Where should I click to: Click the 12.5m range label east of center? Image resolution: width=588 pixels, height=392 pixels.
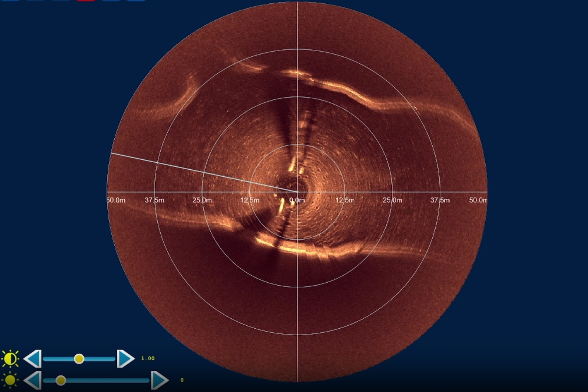pyautogui.click(x=345, y=200)
